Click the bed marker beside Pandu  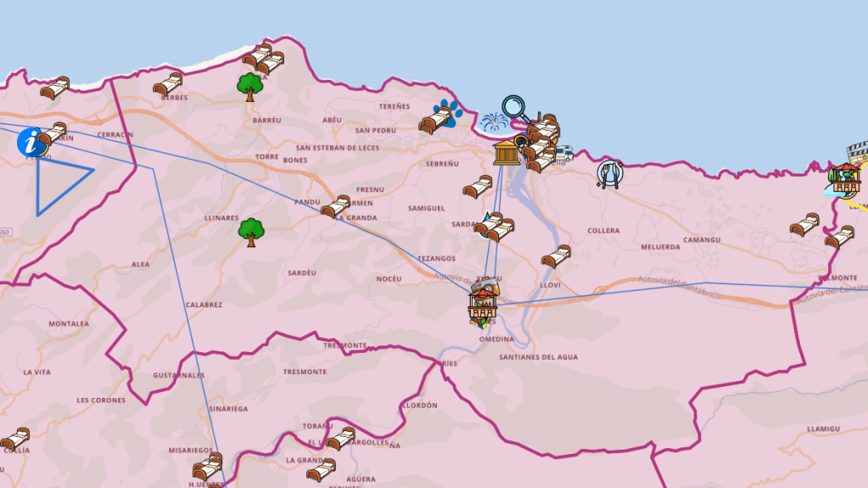coord(336,205)
